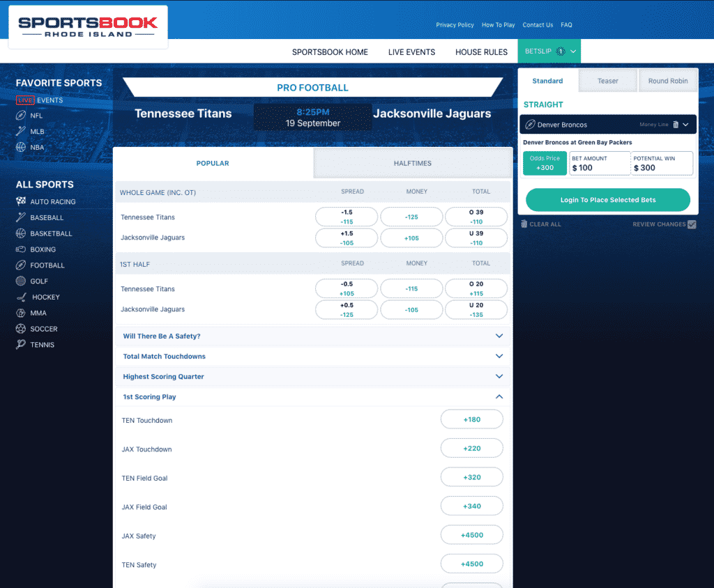Open the Betslip dropdown chevron
Image resolution: width=714 pixels, height=588 pixels.
click(573, 52)
